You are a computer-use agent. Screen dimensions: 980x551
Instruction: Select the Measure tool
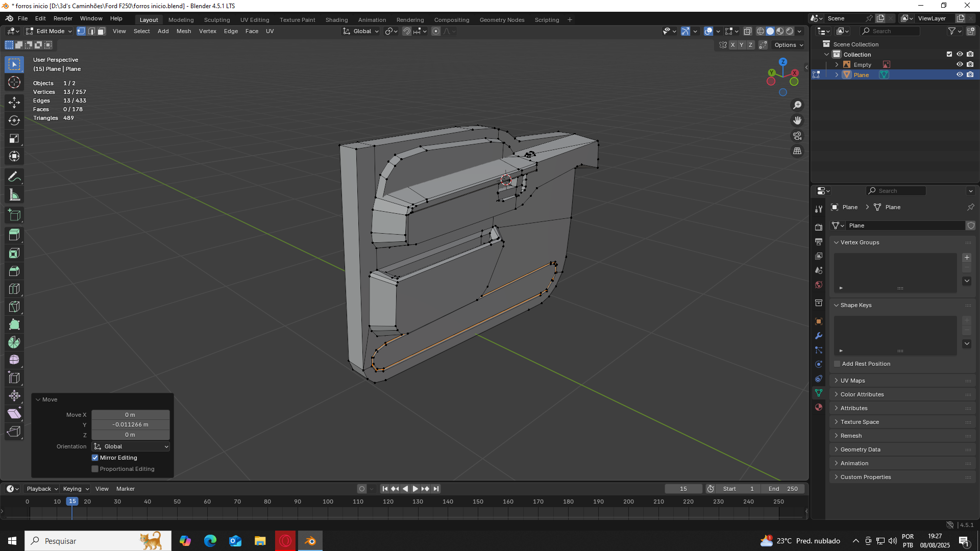pyautogui.click(x=14, y=195)
